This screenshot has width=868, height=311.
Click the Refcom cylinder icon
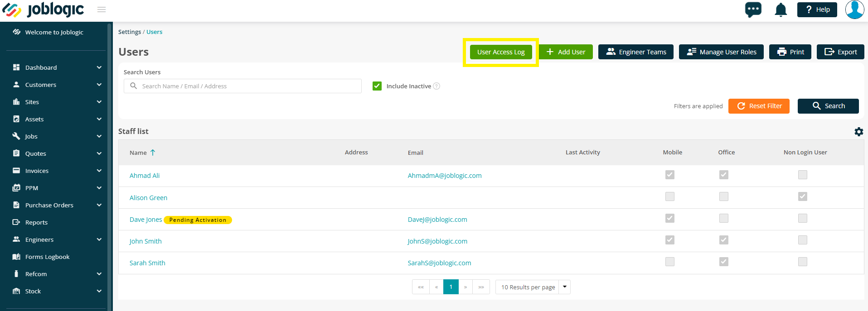point(16,274)
